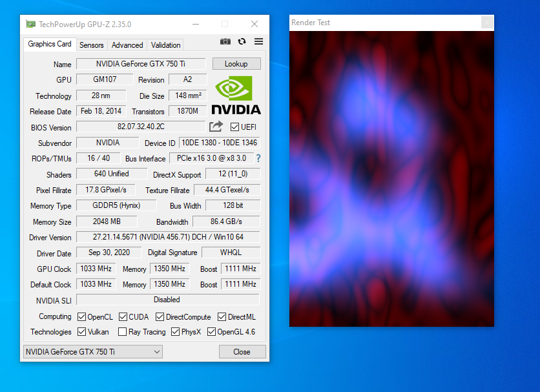The width and height of the screenshot is (540, 392).
Task: Click the NVIDIA SLI field Disabled
Action: click(168, 300)
